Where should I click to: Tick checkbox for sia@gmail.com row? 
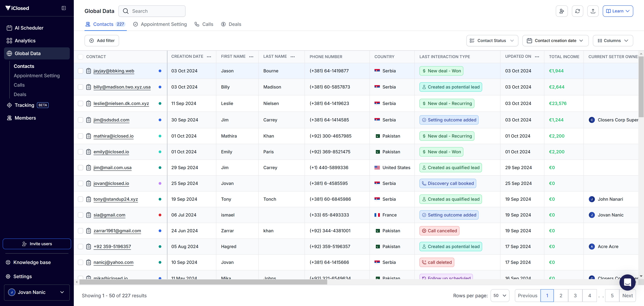click(x=80, y=215)
